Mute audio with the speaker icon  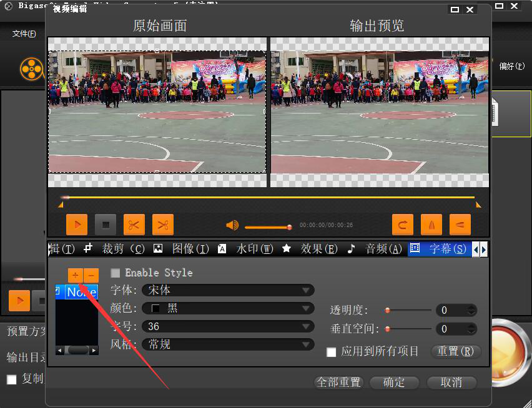tap(232, 225)
